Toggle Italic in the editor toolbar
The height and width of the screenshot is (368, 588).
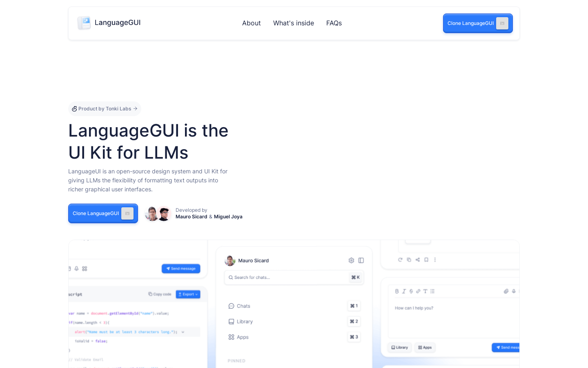point(404,291)
